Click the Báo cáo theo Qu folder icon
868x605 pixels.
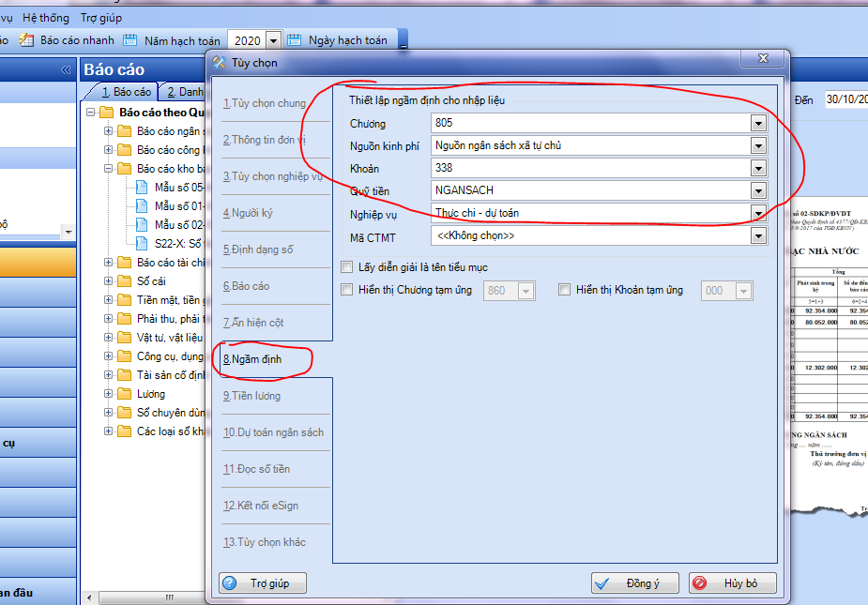click(106, 113)
